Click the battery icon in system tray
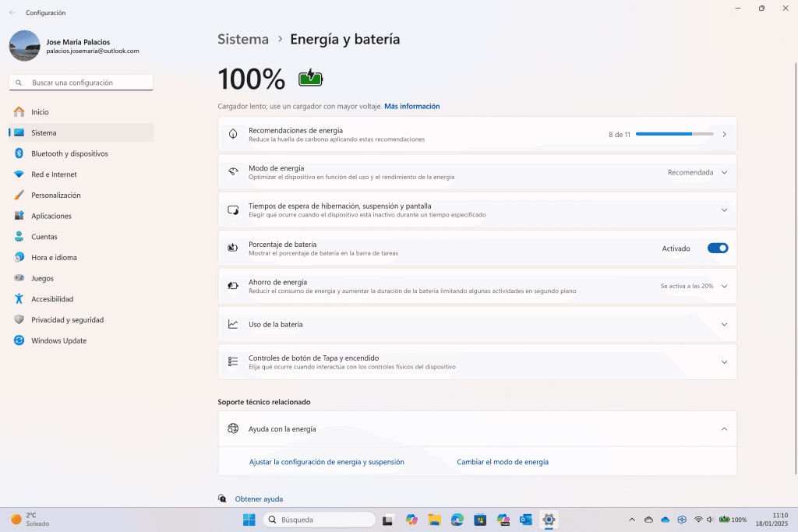The height and width of the screenshot is (532, 798). point(725,520)
